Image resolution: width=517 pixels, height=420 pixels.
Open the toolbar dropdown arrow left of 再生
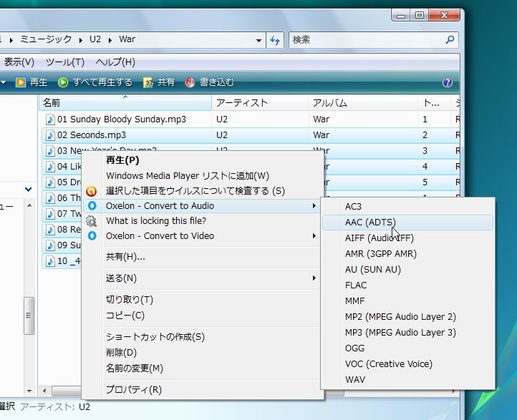[4, 82]
